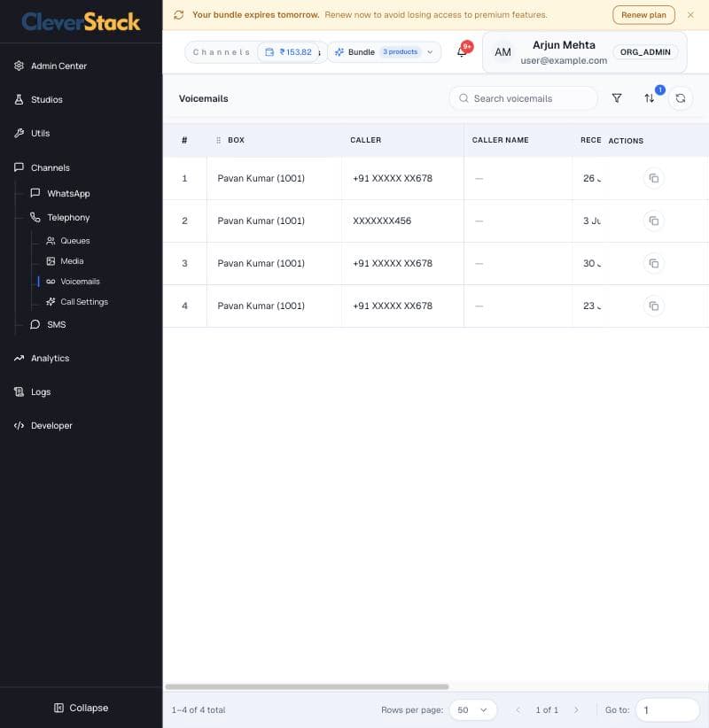This screenshot has width=709, height=728.
Task: Open the sort options icon
Action: pyautogui.click(x=649, y=98)
